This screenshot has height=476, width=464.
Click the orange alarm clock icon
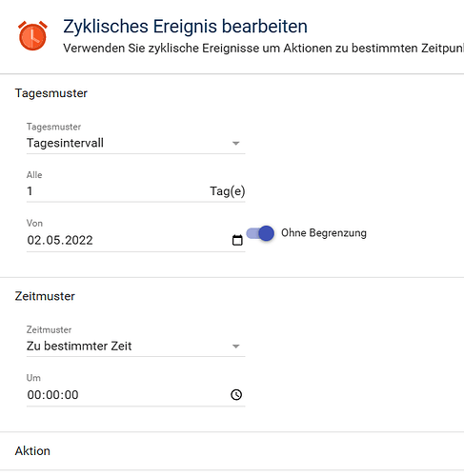click(32, 35)
